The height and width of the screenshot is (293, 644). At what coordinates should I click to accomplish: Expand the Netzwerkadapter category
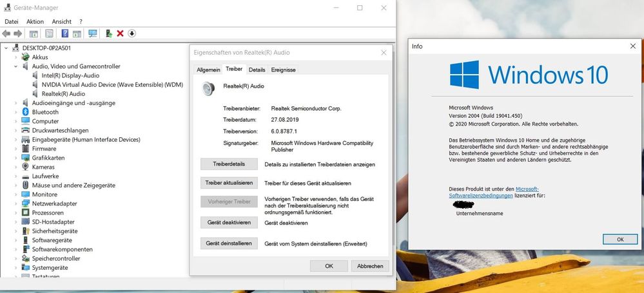[x=16, y=203]
